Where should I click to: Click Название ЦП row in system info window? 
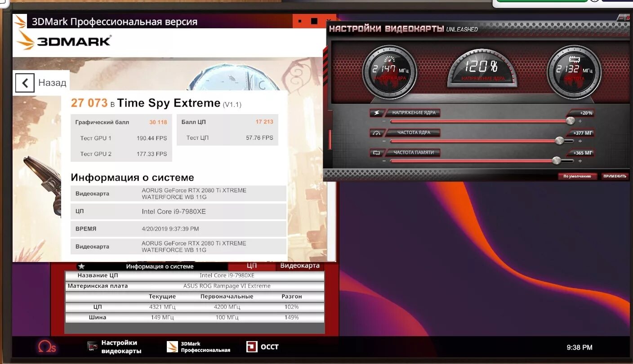(x=195, y=275)
